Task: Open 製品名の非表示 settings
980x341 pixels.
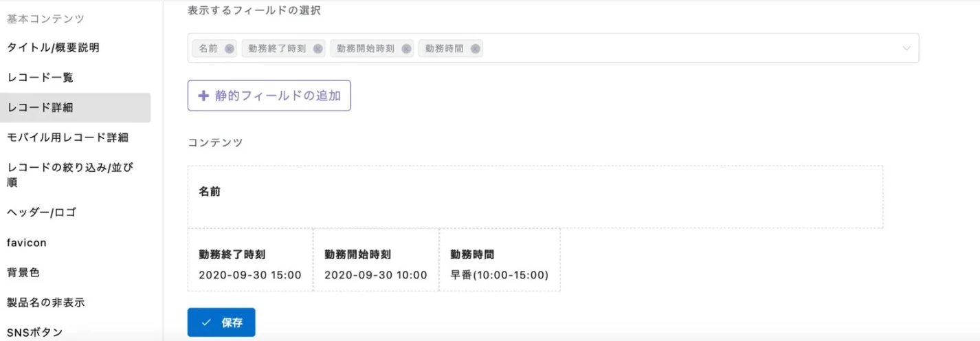Action: pos(46,302)
